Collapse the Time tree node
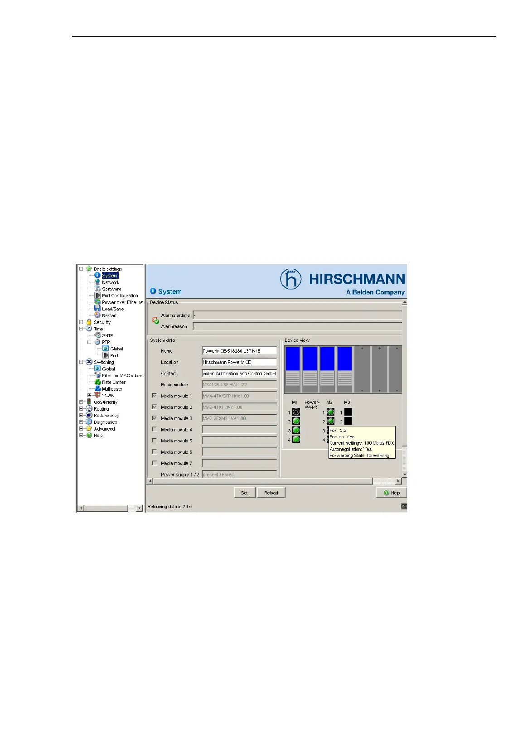The image size is (532, 756). pyautogui.click(x=81, y=329)
